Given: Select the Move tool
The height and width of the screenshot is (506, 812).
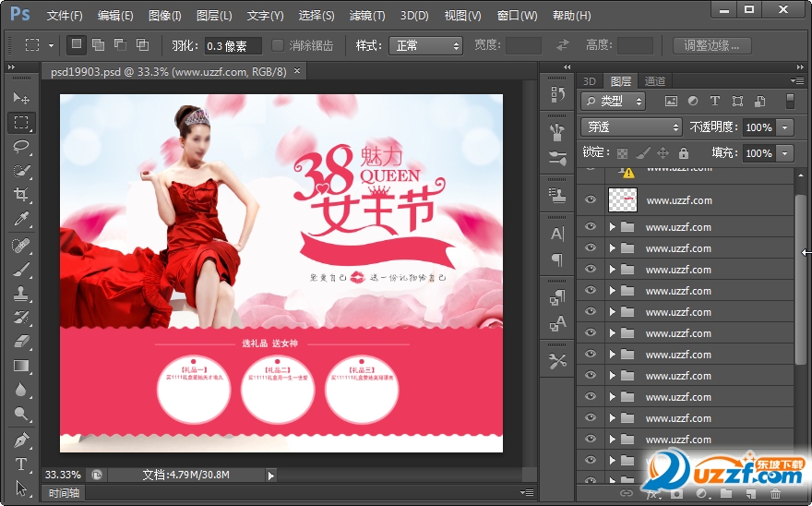Looking at the screenshot, I should click(x=21, y=98).
